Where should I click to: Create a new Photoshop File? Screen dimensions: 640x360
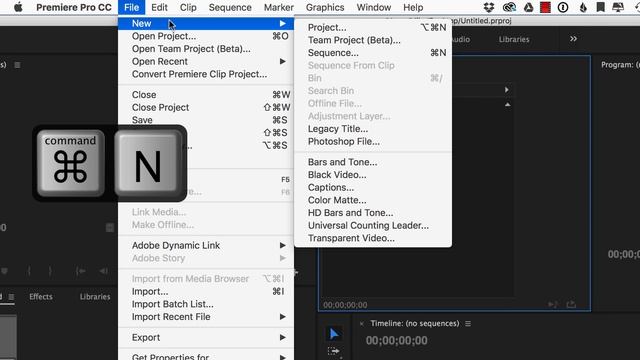(373, 141)
